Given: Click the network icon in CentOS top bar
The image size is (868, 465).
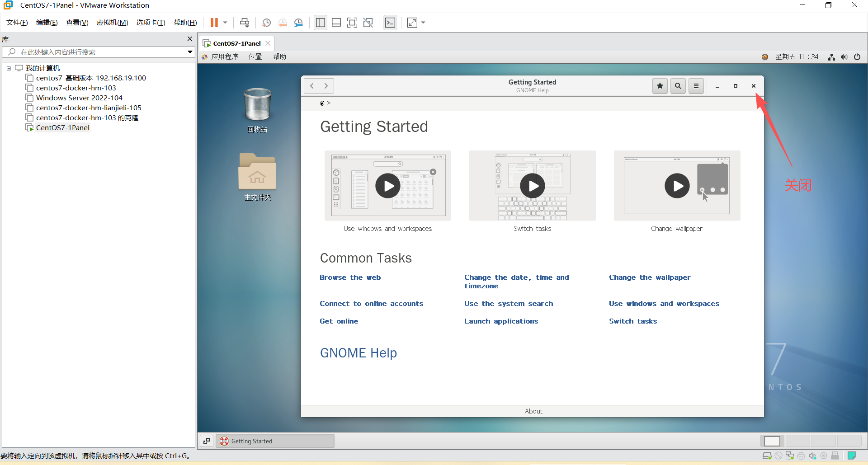Looking at the screenshot, I should (x=831, y=57).
